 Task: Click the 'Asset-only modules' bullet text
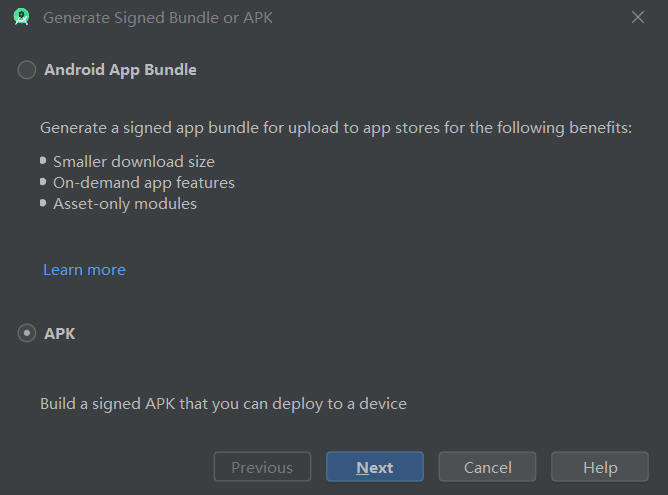click(x=125, y=204)
